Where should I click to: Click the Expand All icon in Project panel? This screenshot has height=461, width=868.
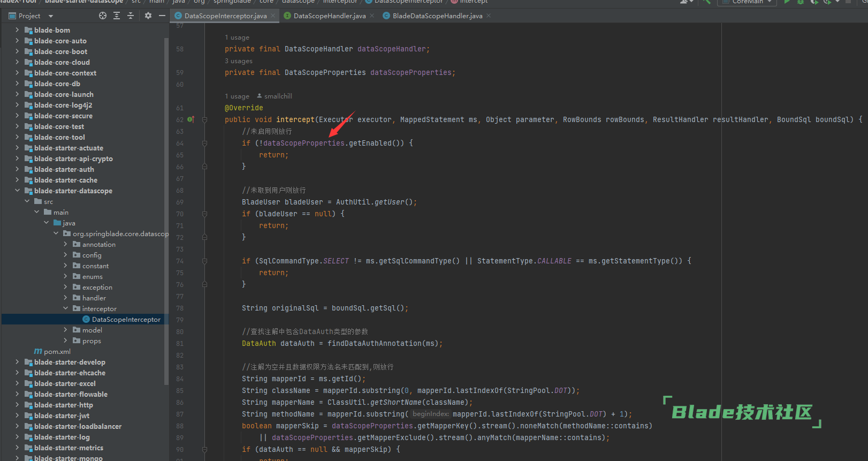coord(117,16)
